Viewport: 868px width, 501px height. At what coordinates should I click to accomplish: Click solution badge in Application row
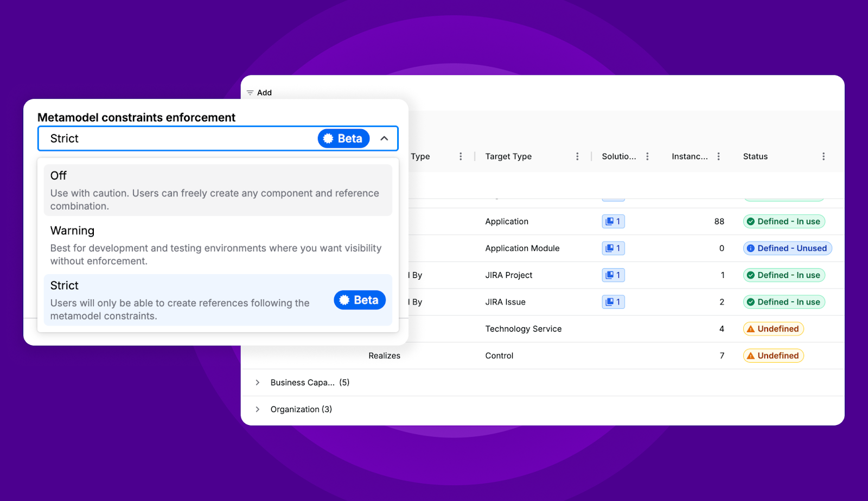[x=613, y=221]
